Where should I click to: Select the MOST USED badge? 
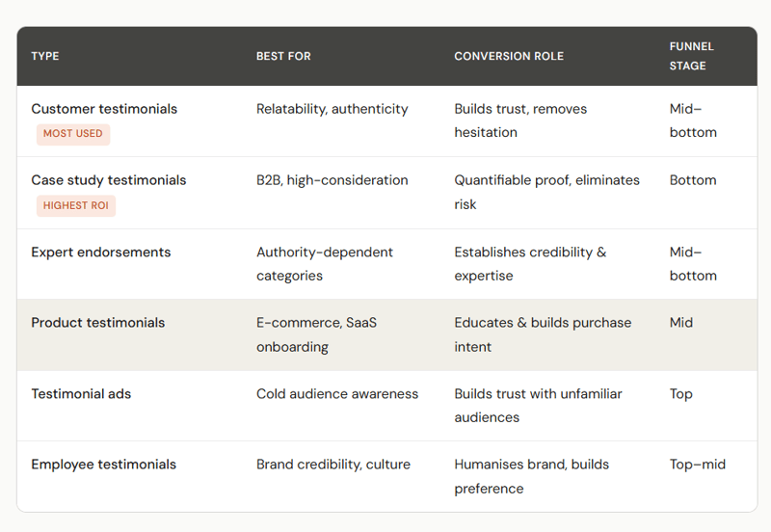click(73, 134)
